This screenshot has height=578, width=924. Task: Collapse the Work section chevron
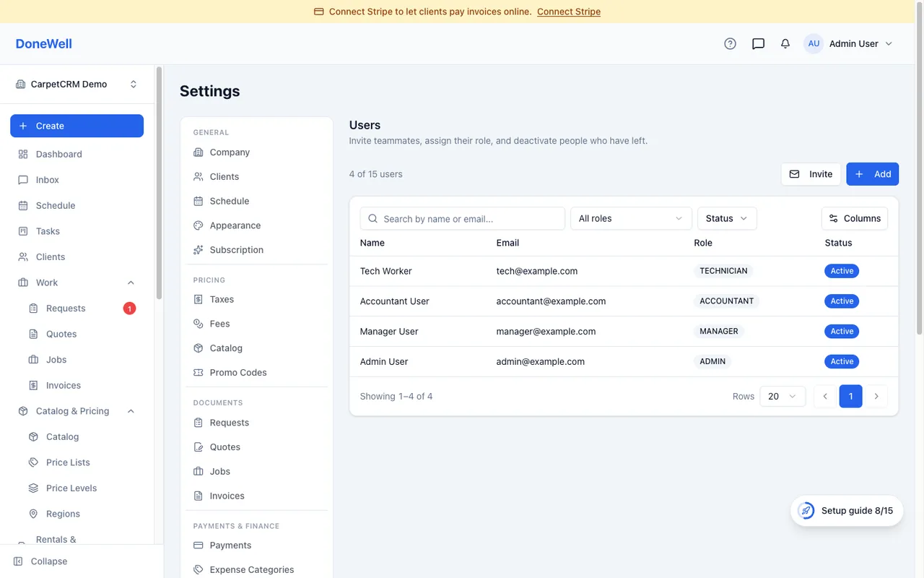tap(131, 282)
